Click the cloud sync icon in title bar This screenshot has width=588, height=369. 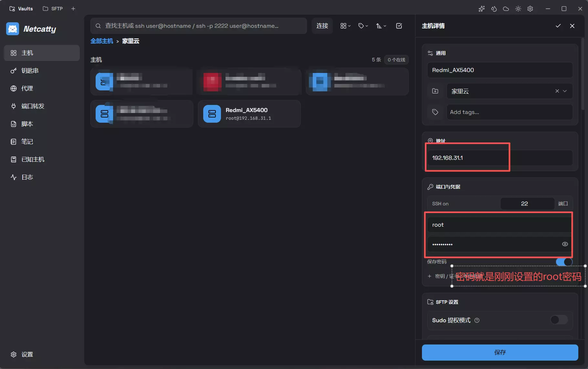pyautogui.click(x=506, y=9)
